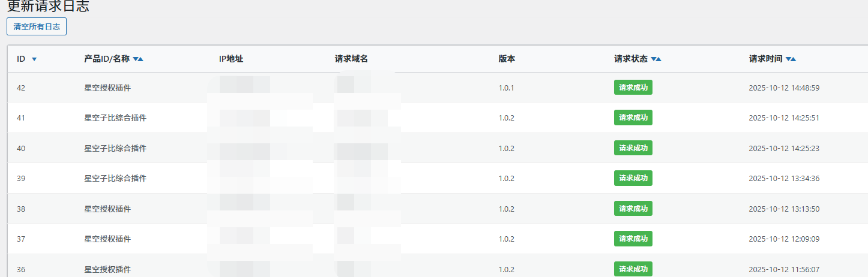This screenshot has width=868, height=277.
Task: Click the ID column header label
Action: click(21, 59)
